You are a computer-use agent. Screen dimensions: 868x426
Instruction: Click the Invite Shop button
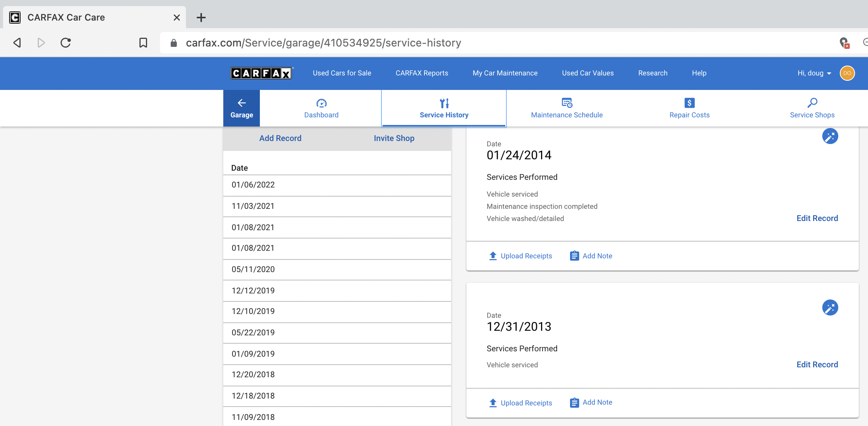394,138
